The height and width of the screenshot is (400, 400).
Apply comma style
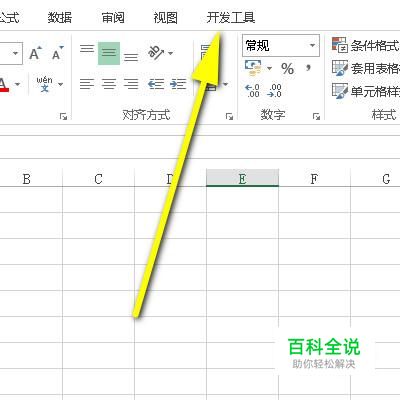pyautogui.click(x=309, y=68)
